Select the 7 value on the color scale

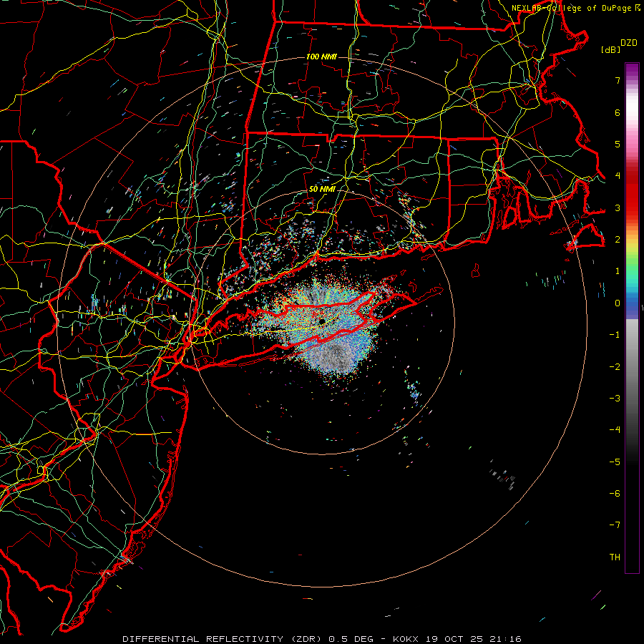tap(618, 80)
